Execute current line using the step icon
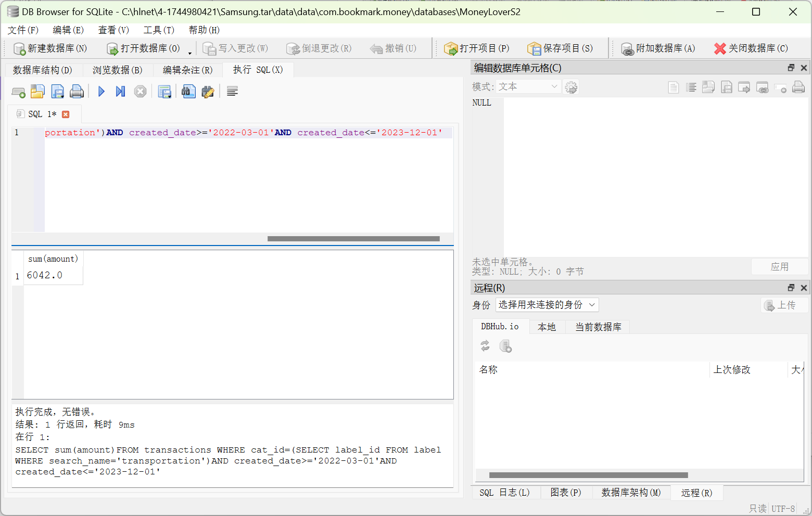The height and width of the screenshot is (516, 812). click(x=120, y=92)
